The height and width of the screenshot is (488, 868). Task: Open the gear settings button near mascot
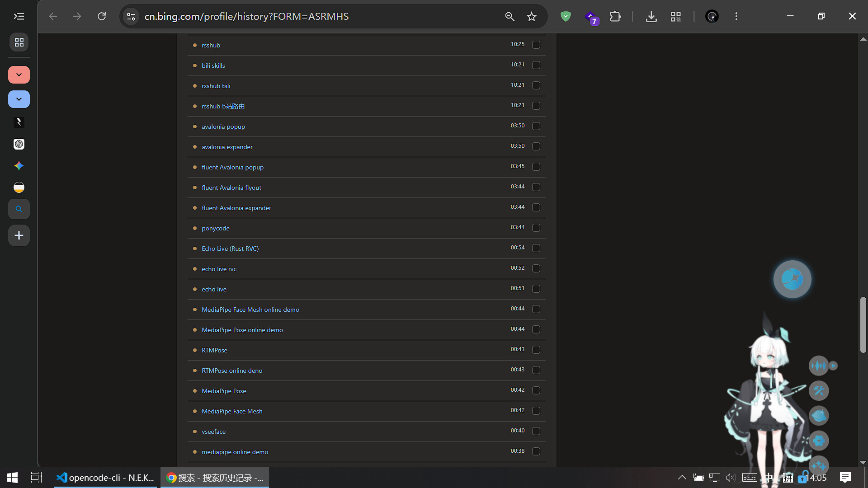click(819, 441)
